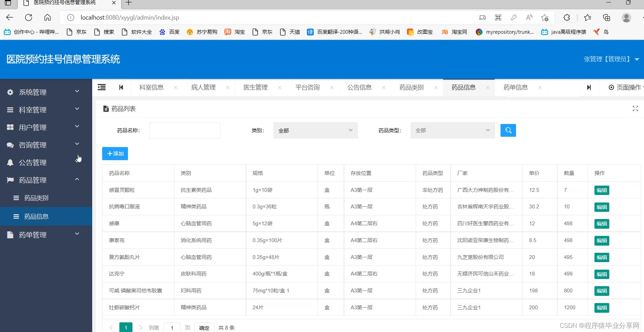This screenshot has height=332, width=644.
Task: Expand the 系统管理 sidebar menu
Action: point(46,92)
